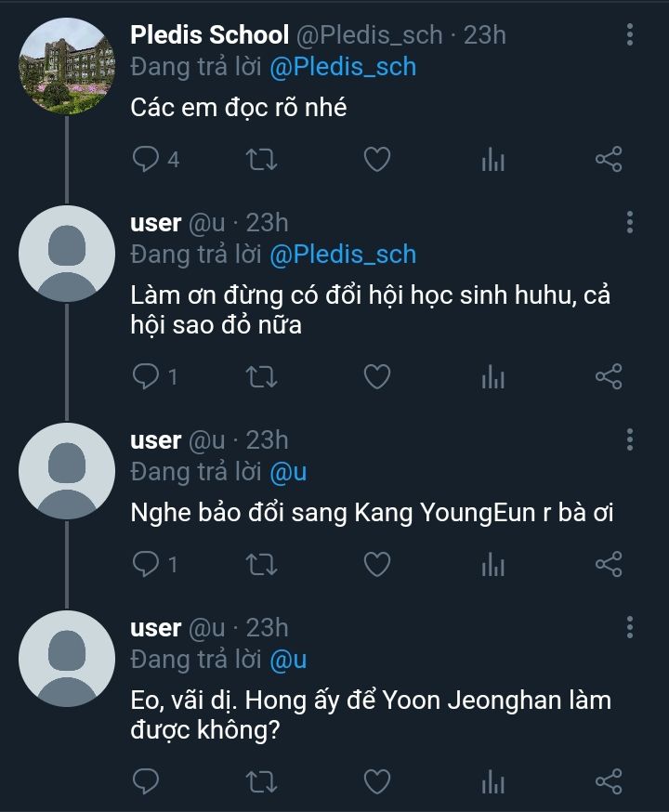Share the "Làm ơn đừng có đổi" tweet
The width and height of the screenshot is (669, 812).
coord(609,376)
